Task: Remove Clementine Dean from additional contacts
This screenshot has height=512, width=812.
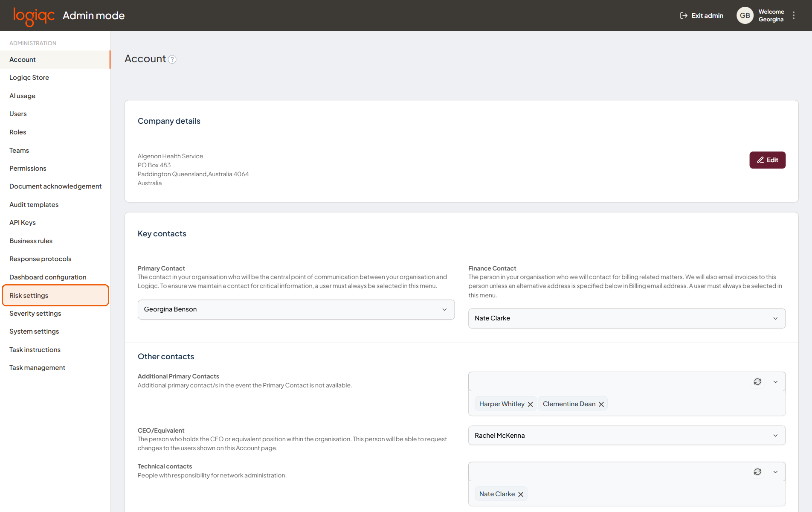Action: point(601,404)
